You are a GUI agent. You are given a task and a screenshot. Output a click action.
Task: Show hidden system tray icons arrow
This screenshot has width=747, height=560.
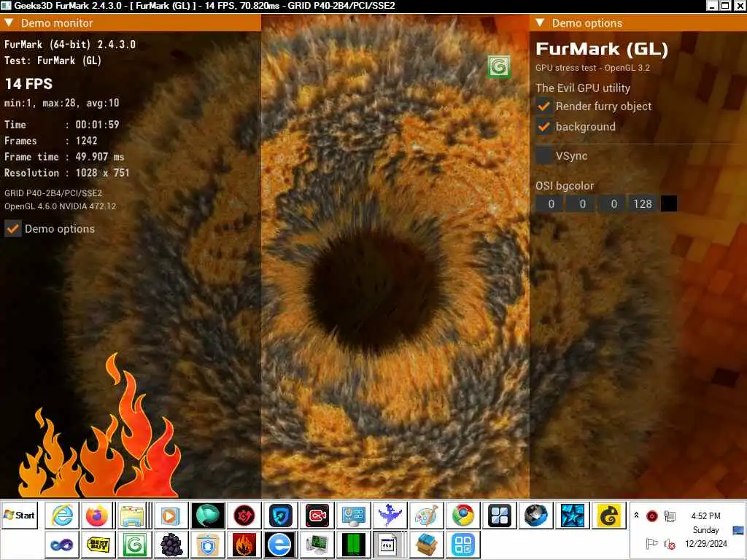pyautogui.click(x=636, y=516)
